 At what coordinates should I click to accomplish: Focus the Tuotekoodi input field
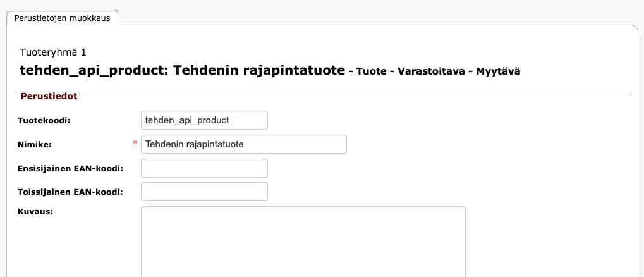pos(204,120)
